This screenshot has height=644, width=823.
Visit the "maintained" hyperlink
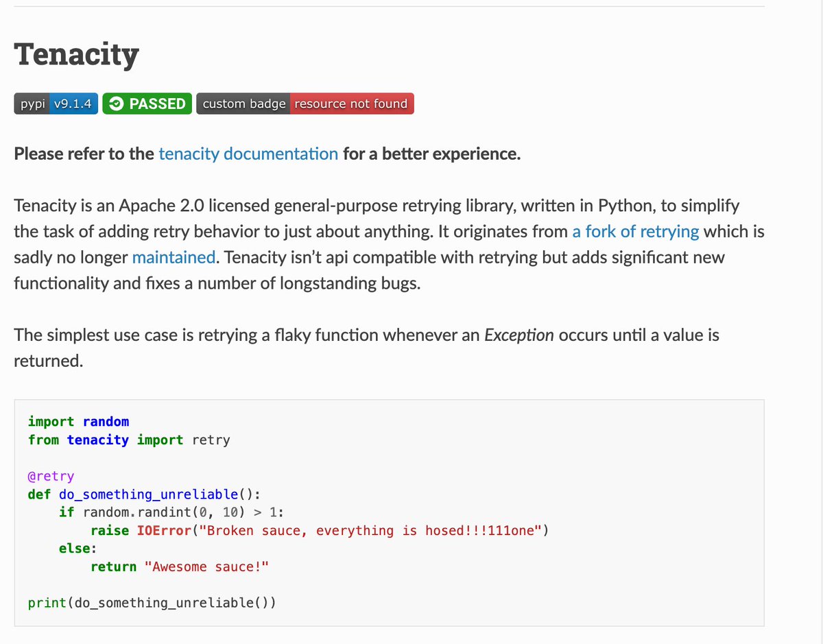[x=174, y=257]
